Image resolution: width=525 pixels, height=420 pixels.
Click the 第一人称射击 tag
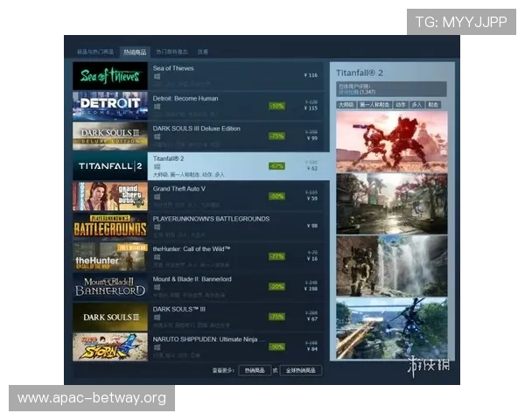pyautogui.click(x=374, y=105)
